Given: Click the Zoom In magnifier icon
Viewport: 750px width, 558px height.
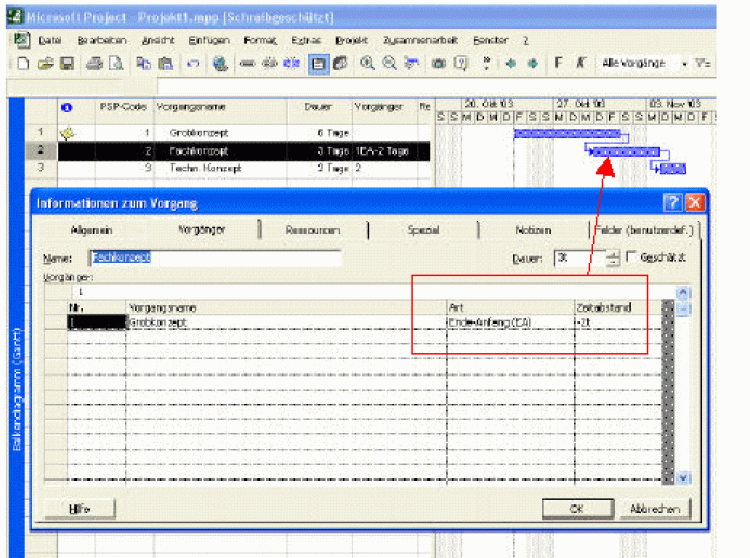Looking at the screenshot, I should point(367,63).
